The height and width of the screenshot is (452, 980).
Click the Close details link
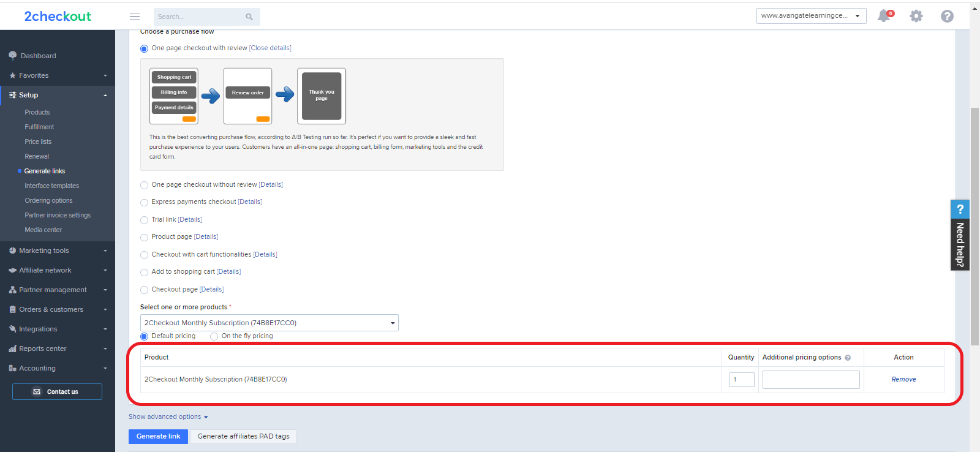click(x=270, y=48)
